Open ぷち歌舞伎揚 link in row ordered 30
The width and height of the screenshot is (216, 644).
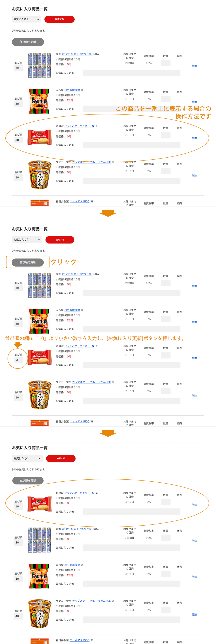point(72,565)
